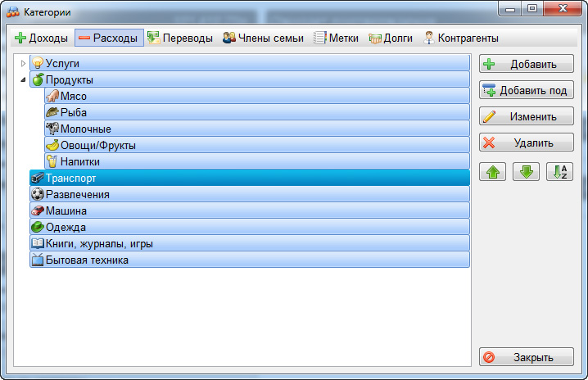Image resolution: width=588 pixels, height=380 pixels.
Task: Click the cow icon next to Молочные
Action: coord(52,129)
